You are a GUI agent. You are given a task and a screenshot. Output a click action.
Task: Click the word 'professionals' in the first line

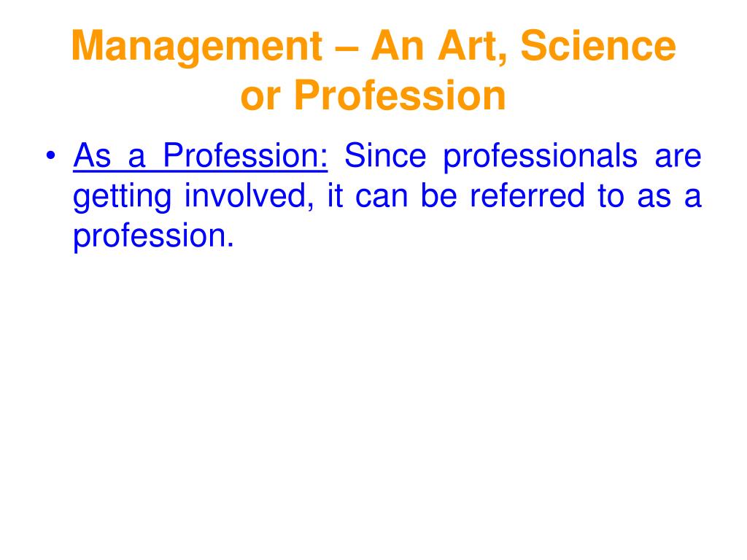tap(541, 157)
